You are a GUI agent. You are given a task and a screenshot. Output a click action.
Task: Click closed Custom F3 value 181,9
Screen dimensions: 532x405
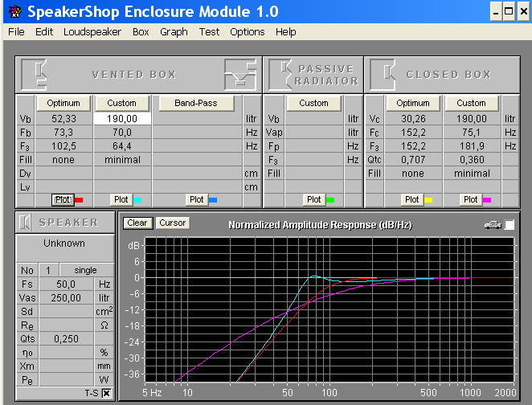coord(472,146)
